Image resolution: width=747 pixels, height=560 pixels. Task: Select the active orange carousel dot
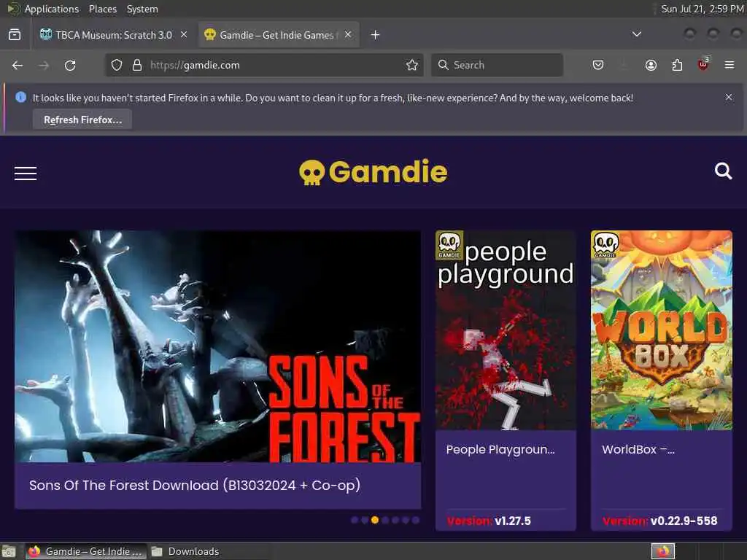pos(375,520)
